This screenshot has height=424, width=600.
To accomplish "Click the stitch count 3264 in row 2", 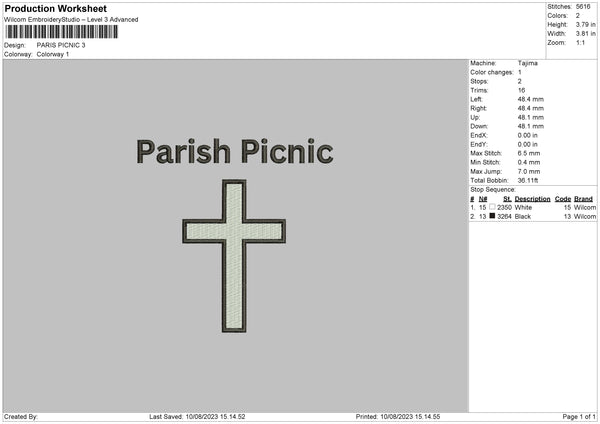I will pos(504,217).
